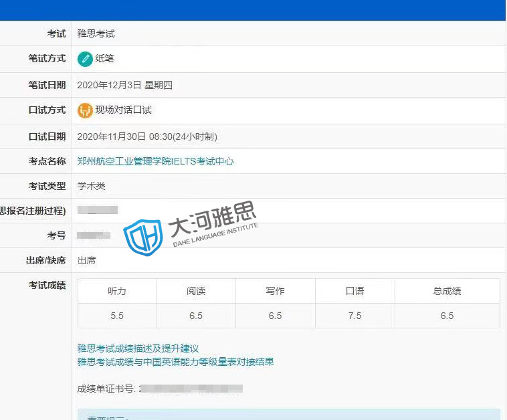Image resolution: width=507 pixels, height=420 pixels.
Task: Click the overall score 6.5 cell
Action: (x=447, y=316)
